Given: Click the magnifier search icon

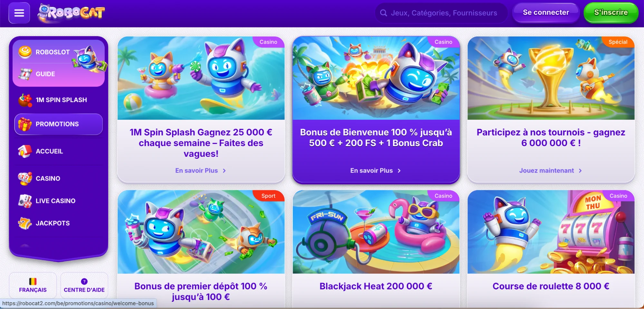Looking at the screenshot, I should pos(383,13).
